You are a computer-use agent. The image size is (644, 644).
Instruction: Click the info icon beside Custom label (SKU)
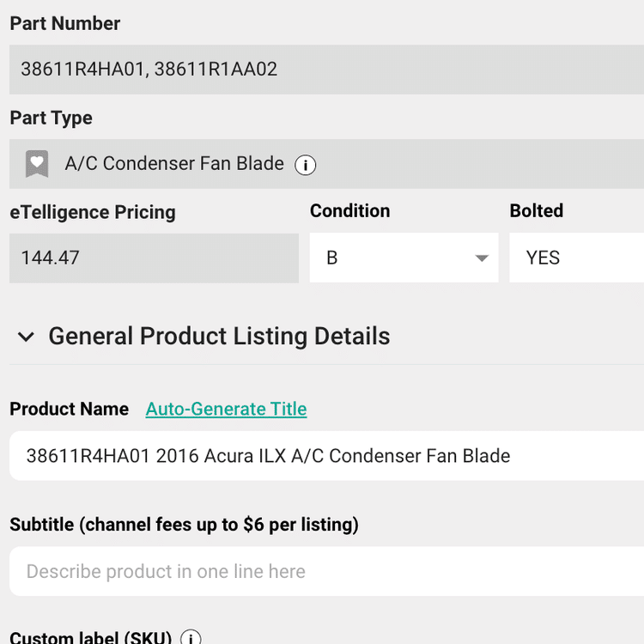tap(191, 637)
